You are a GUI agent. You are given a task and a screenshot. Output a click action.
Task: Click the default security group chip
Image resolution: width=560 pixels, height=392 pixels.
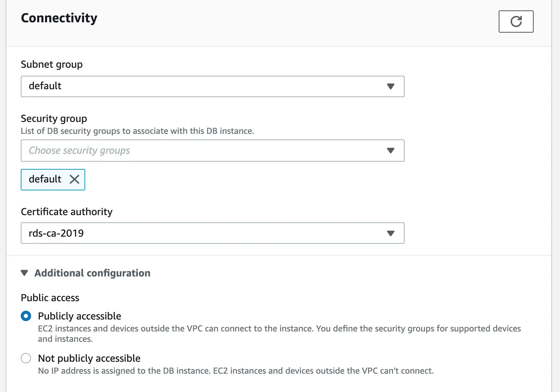click(x=45, y=179)
